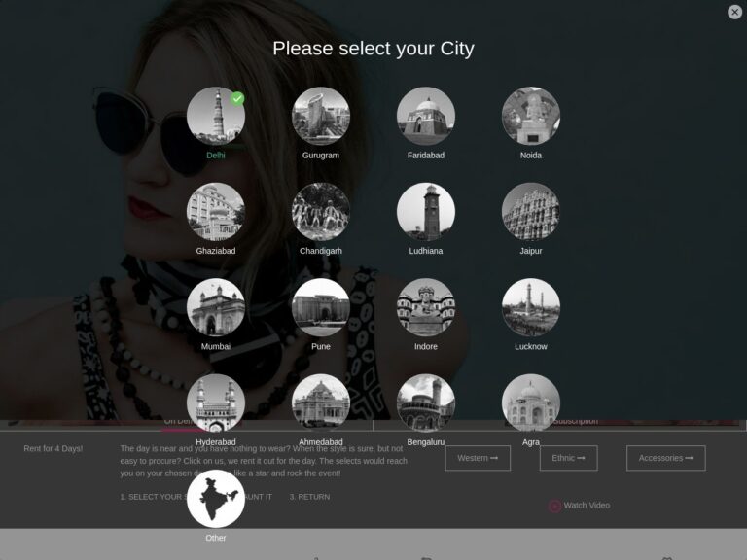Open the Accessories category button
This screenshot has width=747, height=560.
coord(665,458)
